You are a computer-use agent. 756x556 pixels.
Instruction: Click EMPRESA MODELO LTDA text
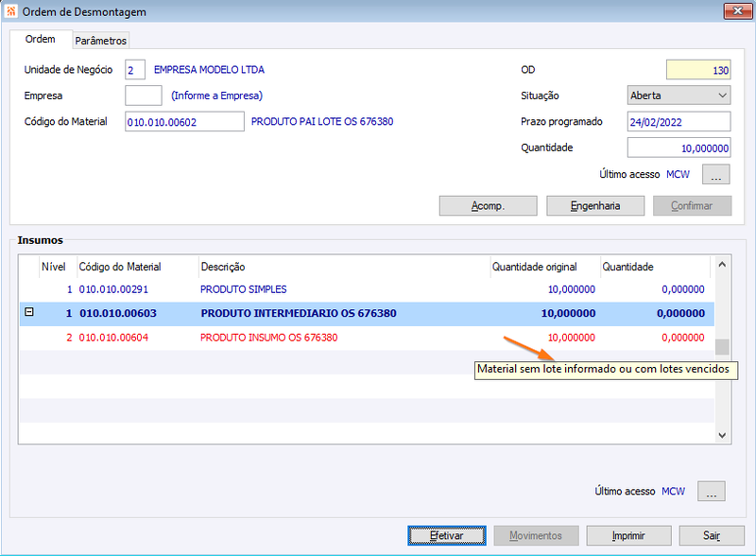coord(209,70)
